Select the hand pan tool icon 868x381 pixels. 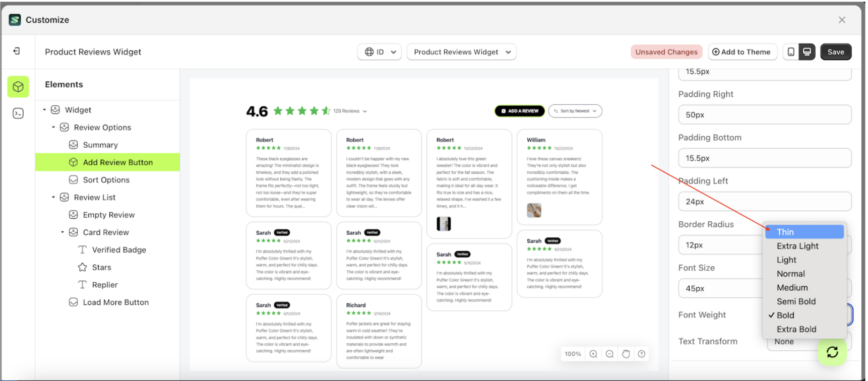(626, 354)
